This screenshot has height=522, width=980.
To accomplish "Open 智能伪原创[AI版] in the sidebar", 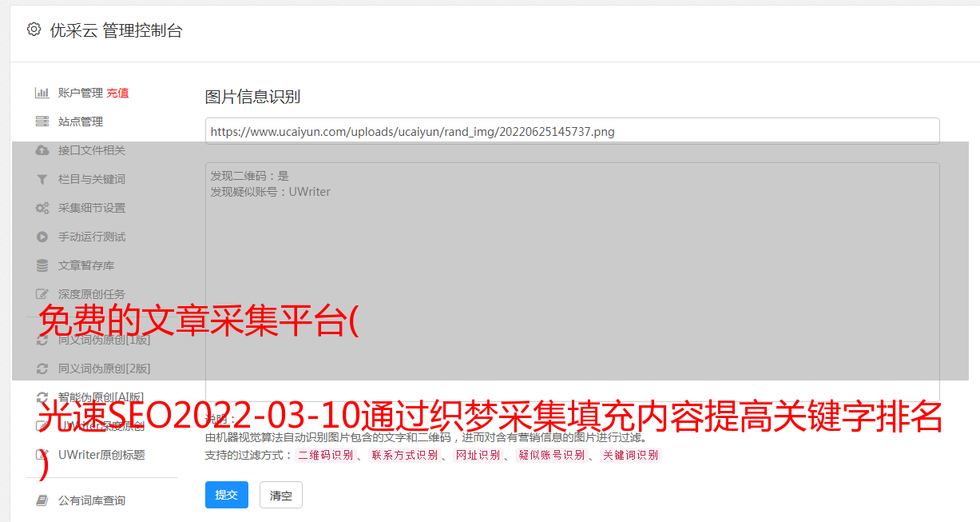I will [101, 397].
